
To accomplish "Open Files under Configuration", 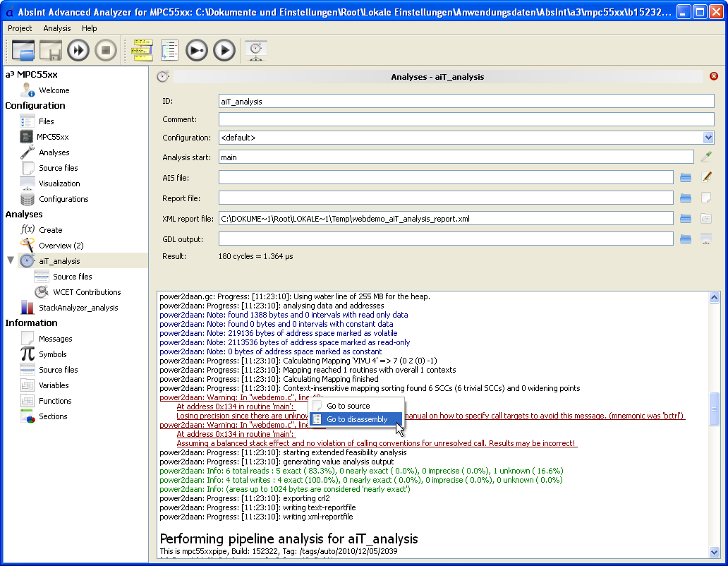I will (x=46, y=121).
